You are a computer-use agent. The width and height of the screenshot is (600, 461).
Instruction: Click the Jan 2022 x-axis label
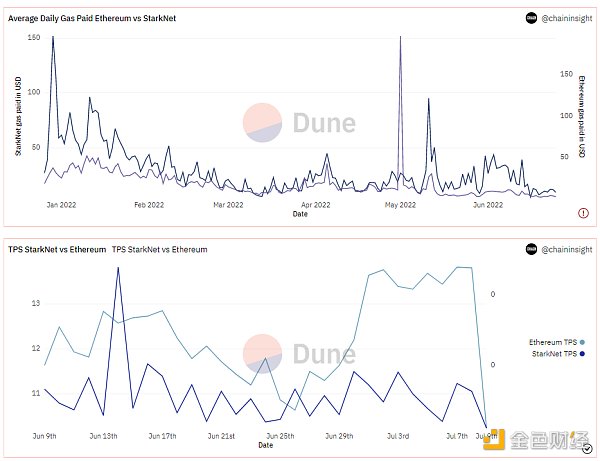(60, 204)
